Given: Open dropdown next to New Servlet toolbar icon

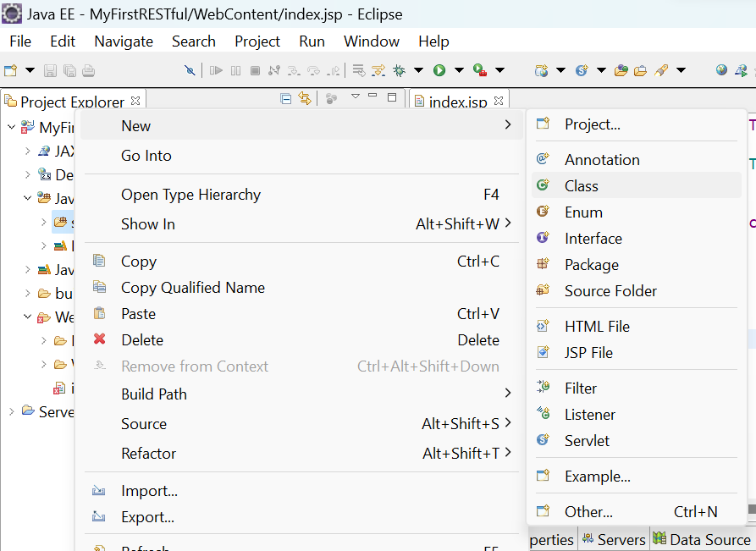Looking at the screenshot, I should point(601,70).
